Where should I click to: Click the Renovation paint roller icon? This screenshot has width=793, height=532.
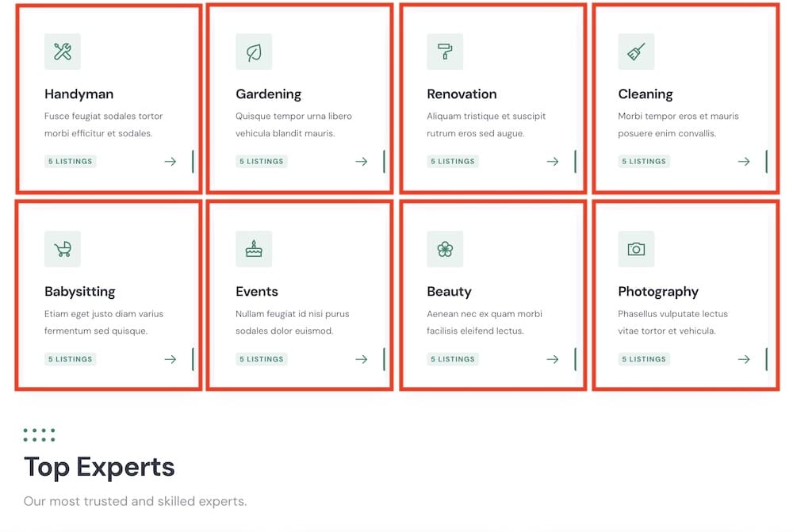click(x=445, y=52)
